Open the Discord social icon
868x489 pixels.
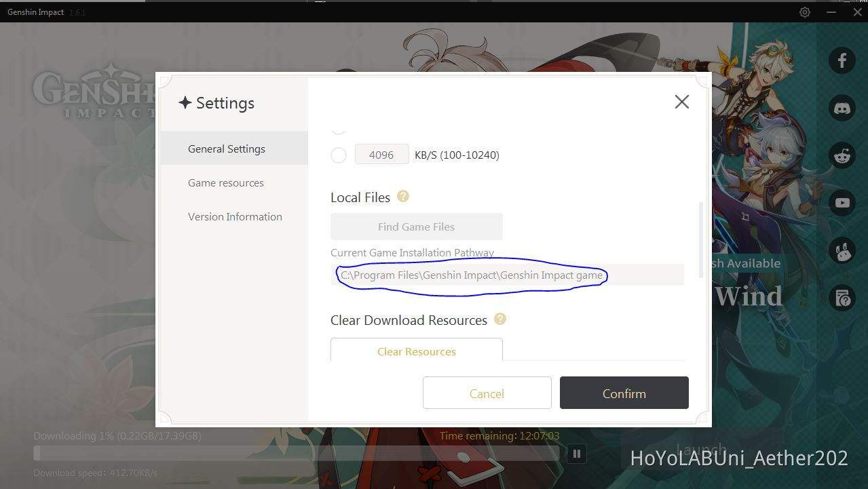[842, 108]
